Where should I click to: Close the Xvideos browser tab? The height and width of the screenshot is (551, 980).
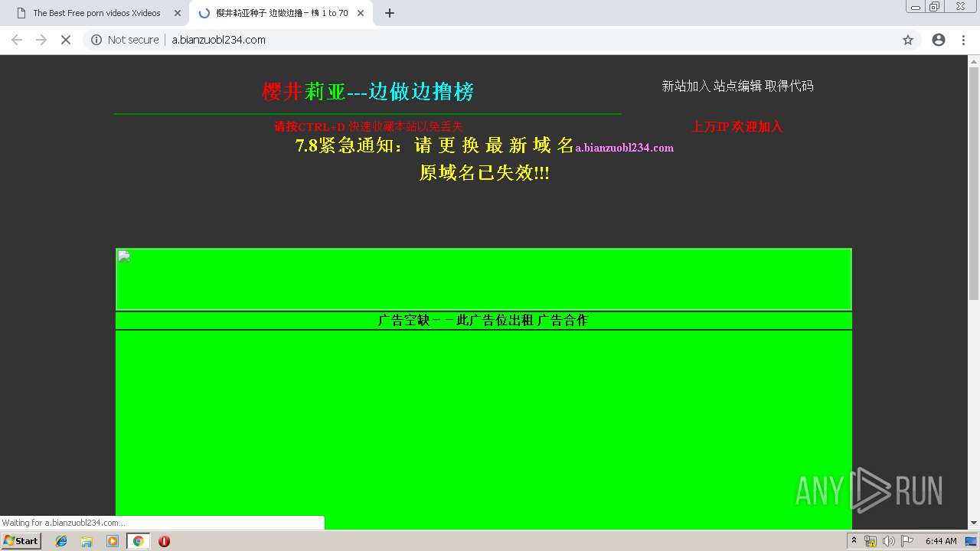pos(178,13)
